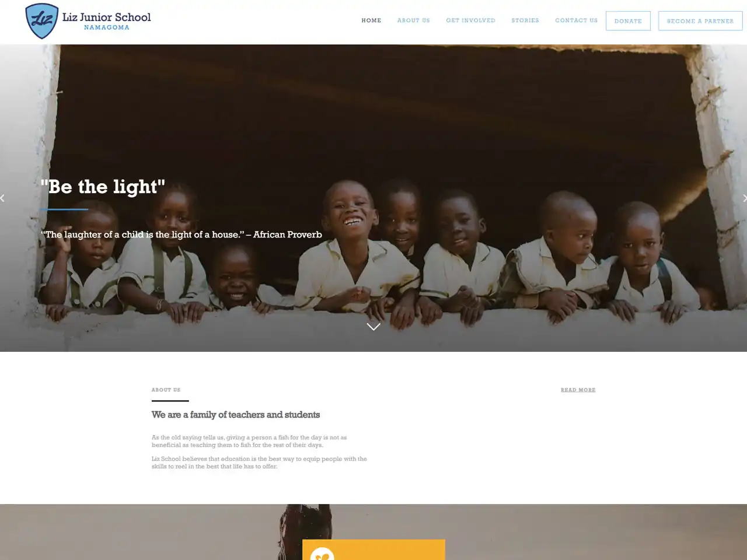Screen dimensions: 747x560
Task: Advance slider using the right arrow
Action: point(744,198)
